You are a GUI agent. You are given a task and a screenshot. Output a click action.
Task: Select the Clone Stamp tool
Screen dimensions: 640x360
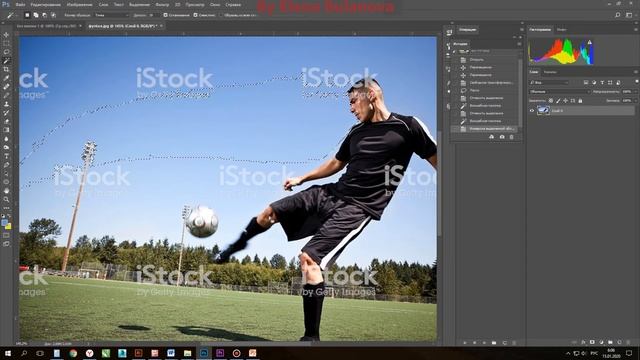pyautogui.click(x=6, y=104)
